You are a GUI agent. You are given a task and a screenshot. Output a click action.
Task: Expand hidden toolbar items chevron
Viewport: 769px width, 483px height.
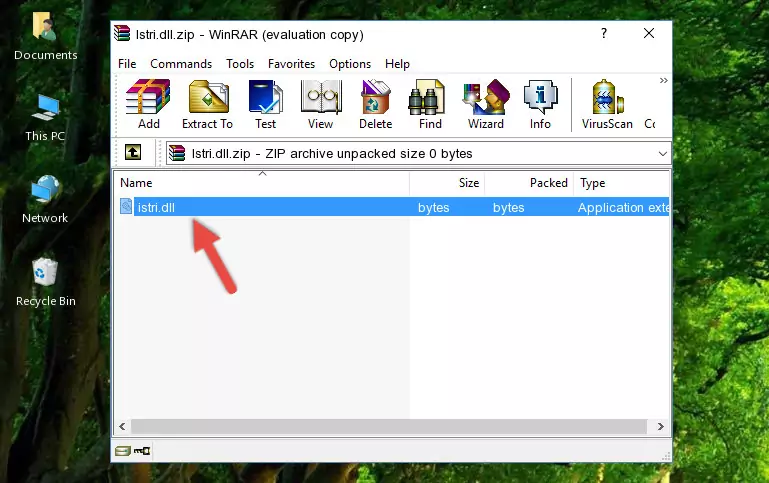click(x=664, y=80)
